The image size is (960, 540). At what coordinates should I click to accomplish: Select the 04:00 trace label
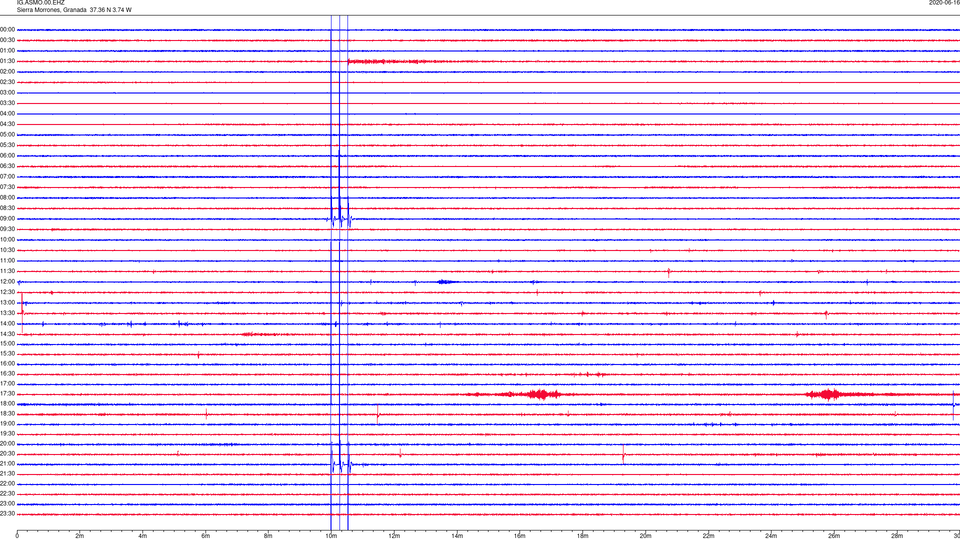[x=7, y=114]
